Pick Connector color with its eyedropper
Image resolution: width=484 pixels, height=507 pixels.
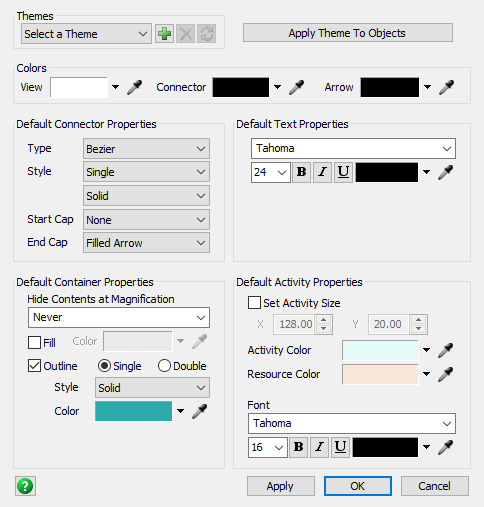pos(296,87)
